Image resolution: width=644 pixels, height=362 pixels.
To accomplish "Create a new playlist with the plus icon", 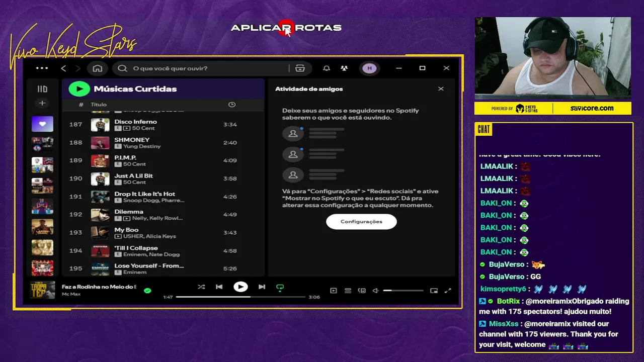I will pos(42,103).
